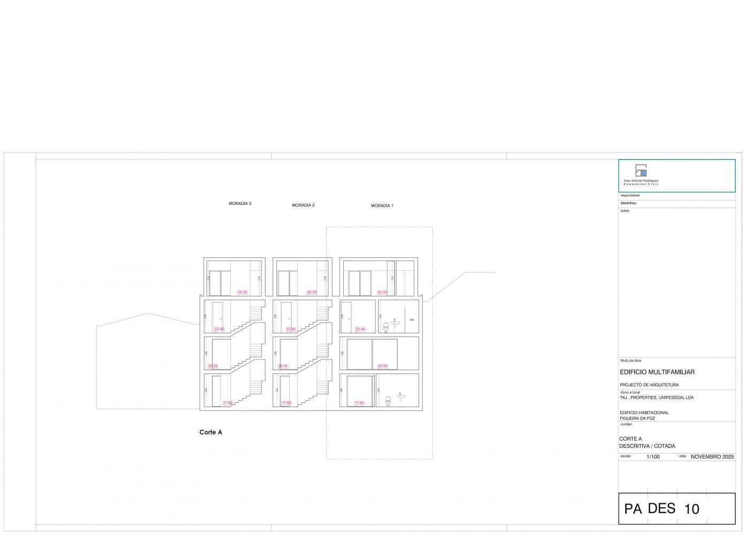756x535 pixels.
Task: Click the Corte A drawing title
Action: [x=211, y=432]
